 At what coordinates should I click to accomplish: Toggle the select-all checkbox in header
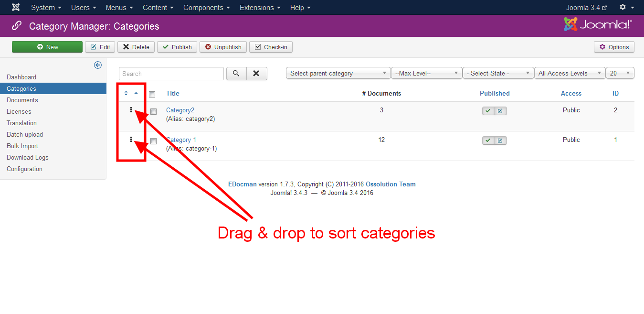(152, 94)
